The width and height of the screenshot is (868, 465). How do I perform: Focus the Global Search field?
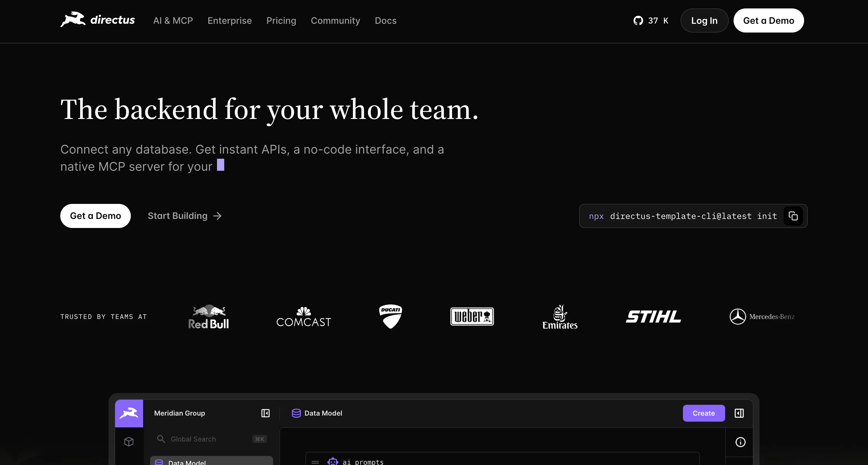coord(212,439)
